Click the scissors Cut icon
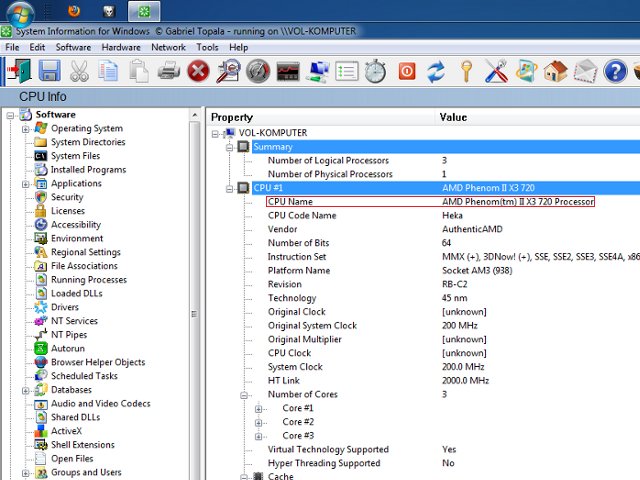This screenshot has height=480, width=640. point(80,71)
